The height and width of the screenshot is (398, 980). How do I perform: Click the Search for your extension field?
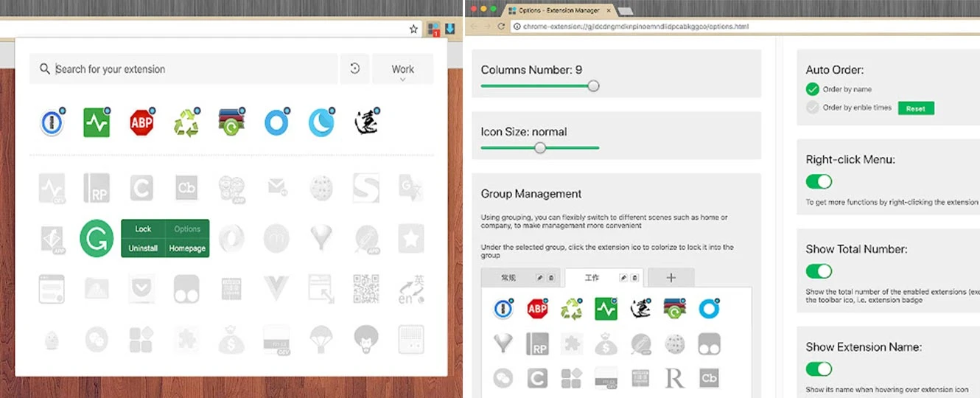pos(183,69)
